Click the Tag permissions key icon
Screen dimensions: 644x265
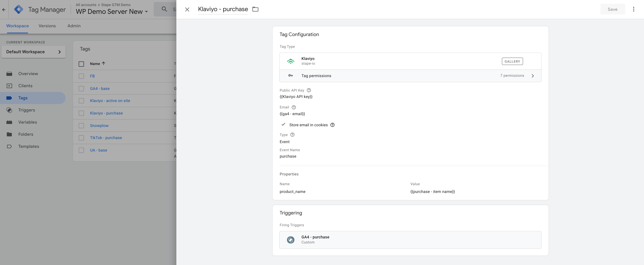tap(291, 76)
